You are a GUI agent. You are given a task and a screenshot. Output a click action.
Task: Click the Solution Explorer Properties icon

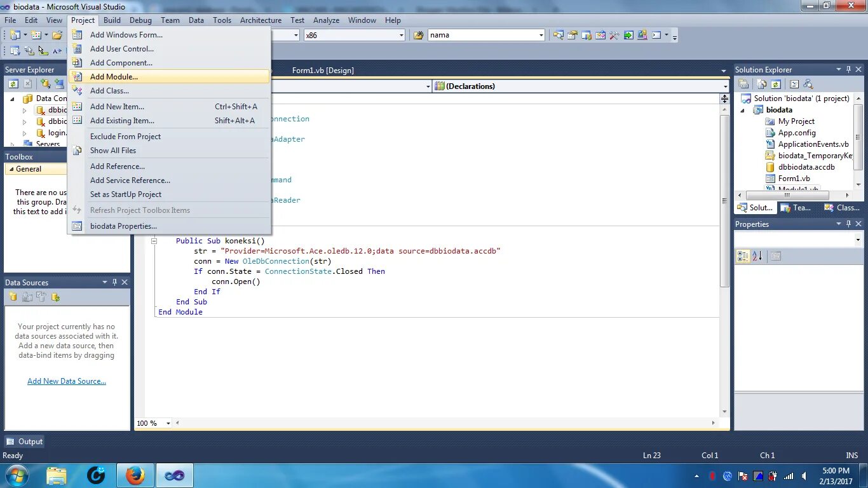pyautogui.click(x=743, y=84)
